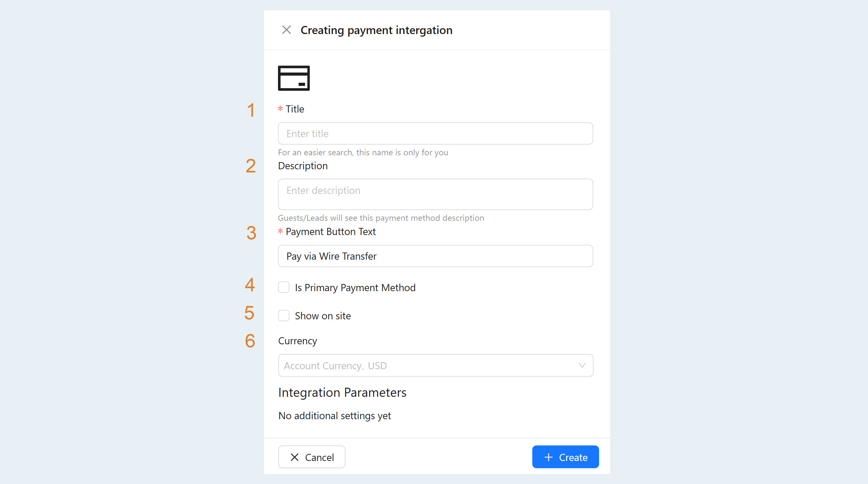This screenshot has width=868, height=484.
Task: Click the 'Show on site' label text
Action: click(323, 316)
